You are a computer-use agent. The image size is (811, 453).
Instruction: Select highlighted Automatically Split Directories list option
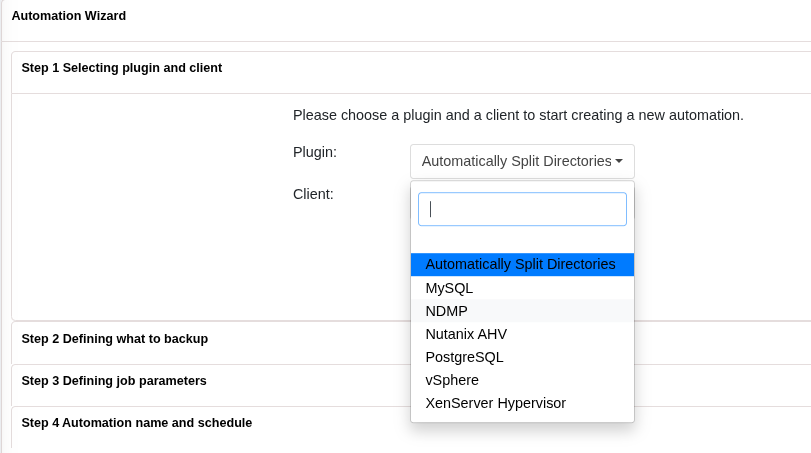pos(521,265)
